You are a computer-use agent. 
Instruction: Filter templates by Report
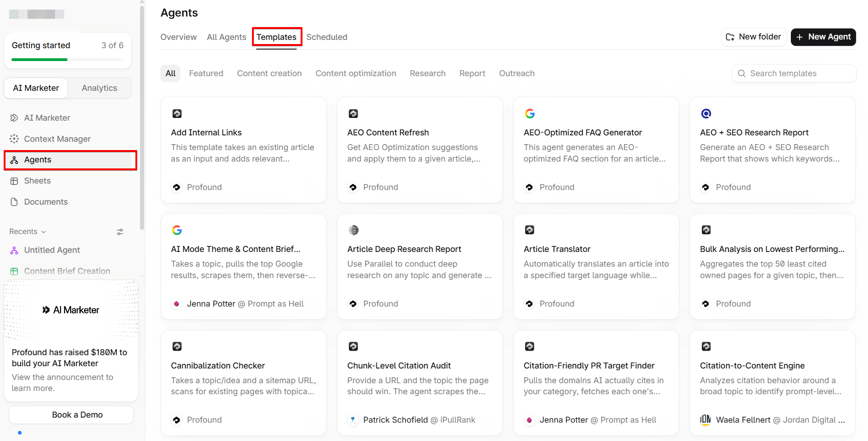472,73
